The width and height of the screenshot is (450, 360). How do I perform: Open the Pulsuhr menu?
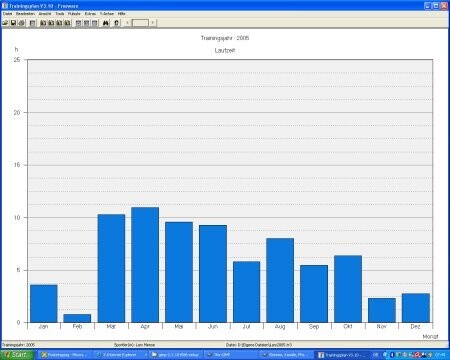coord(74,14)
